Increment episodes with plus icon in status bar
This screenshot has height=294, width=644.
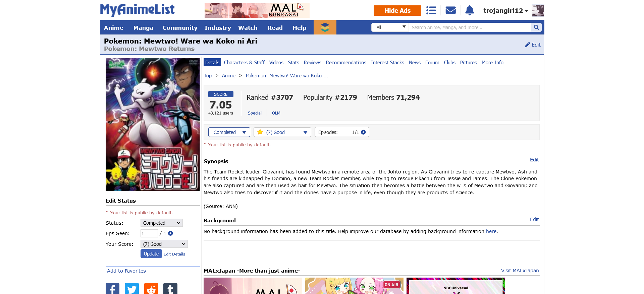[x=363, y=132]
